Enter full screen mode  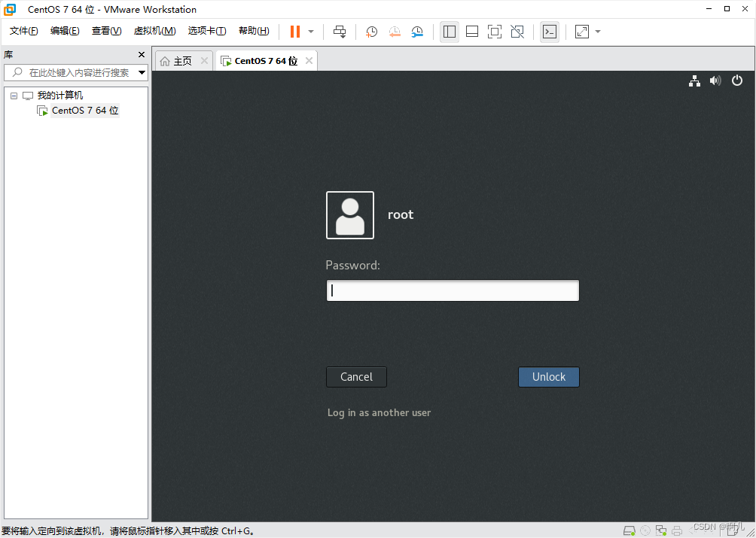coord(495,32)
